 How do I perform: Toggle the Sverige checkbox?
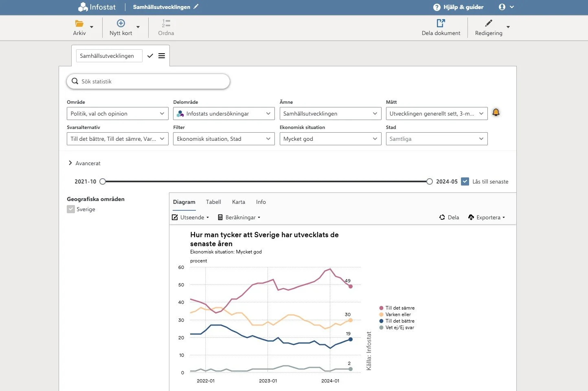[x=71, y=209]
